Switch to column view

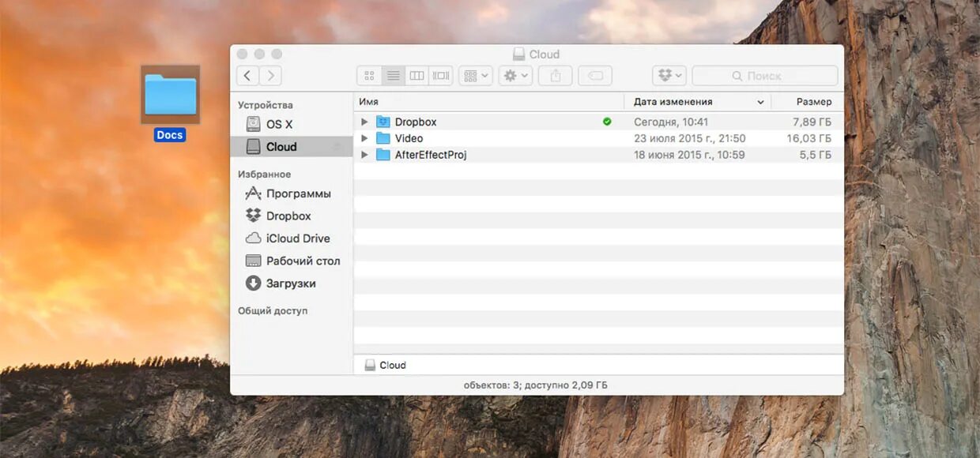[x=416, y=76]
